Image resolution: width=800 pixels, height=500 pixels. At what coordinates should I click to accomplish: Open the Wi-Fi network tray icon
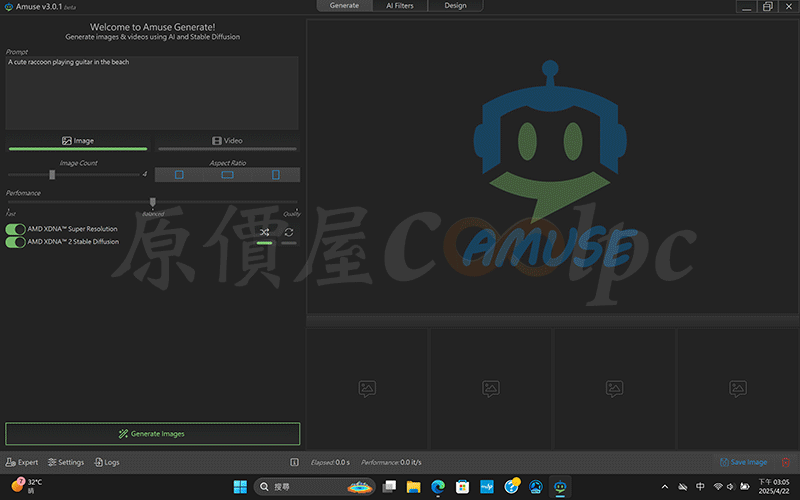[718, 487]
